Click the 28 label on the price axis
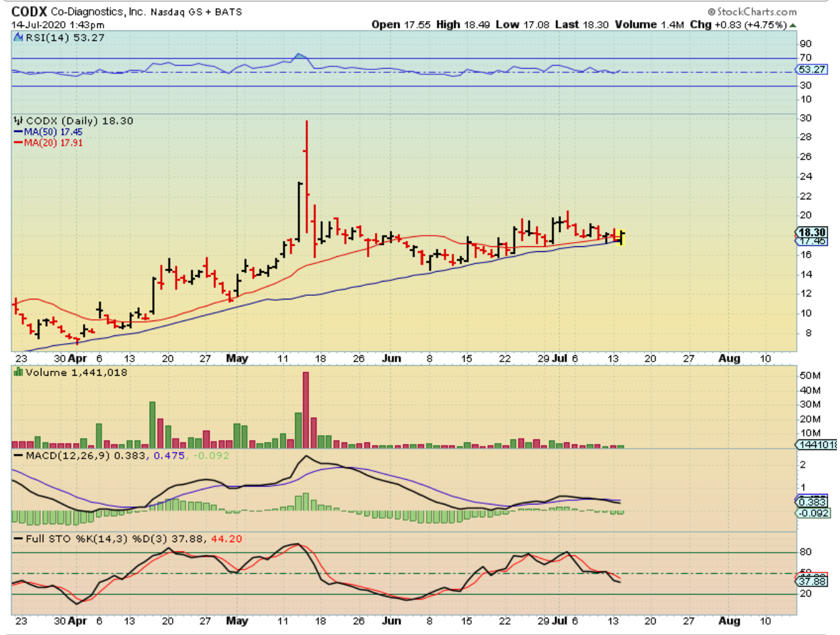The image size is (840, 635). pyautogui.click(x=805, y=137)
